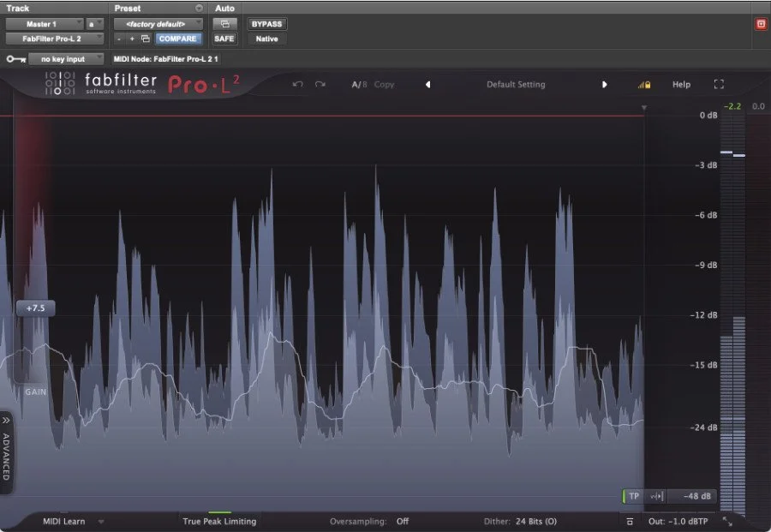Open the Preset settings circle menu icon
This screenshot has height=532, width=771.
[199, 9]
